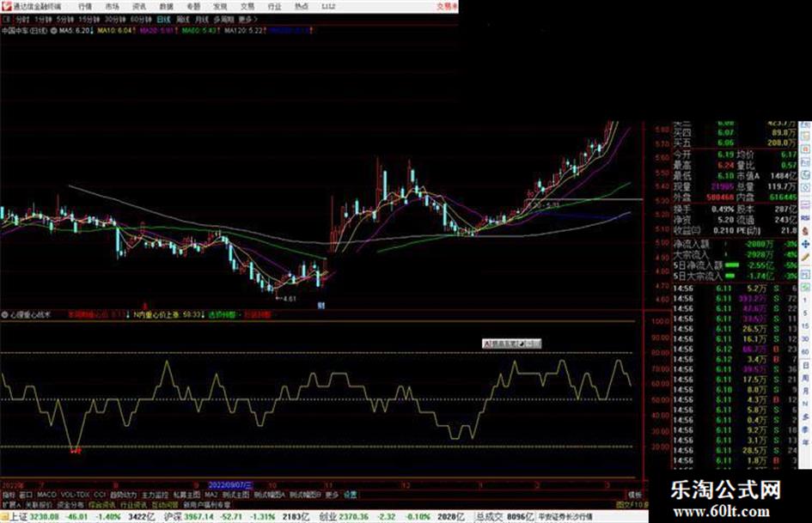The width and height of the screenshot is (812, 523).
Task: Select the 主力监控 indicator tab
Action: (x=155, y=495)
